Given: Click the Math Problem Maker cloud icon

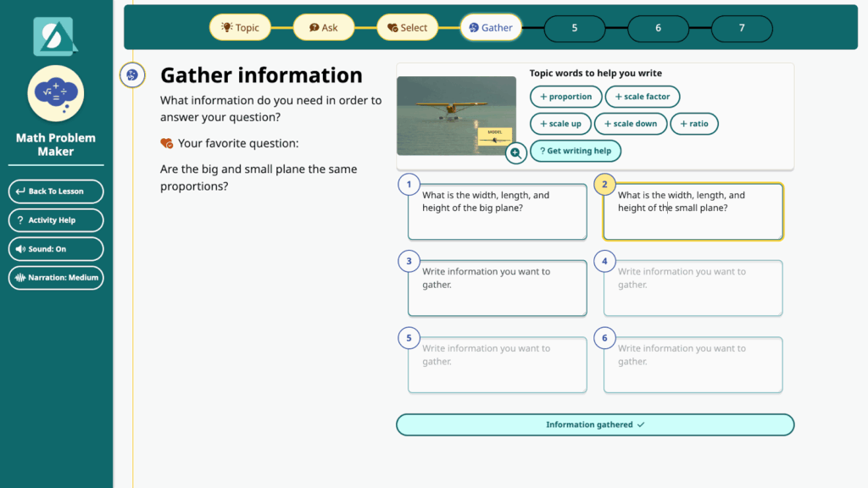Looking at the screenshot, I should pyautogui.click(x=55, y=93).
